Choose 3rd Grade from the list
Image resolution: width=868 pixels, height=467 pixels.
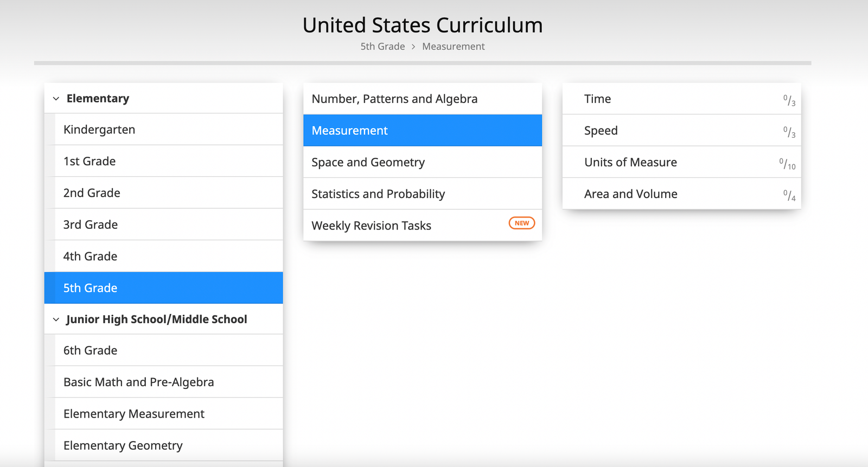coord(91,225)
